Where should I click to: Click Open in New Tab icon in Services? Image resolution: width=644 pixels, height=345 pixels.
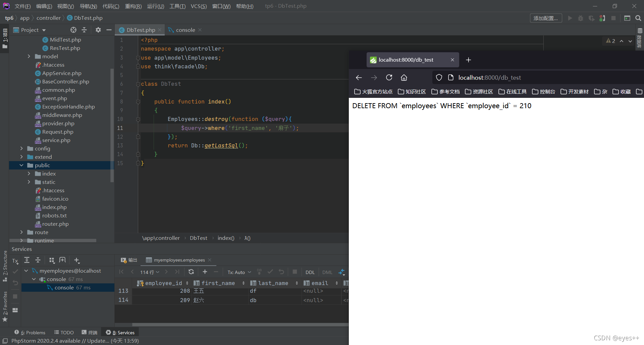62,260
